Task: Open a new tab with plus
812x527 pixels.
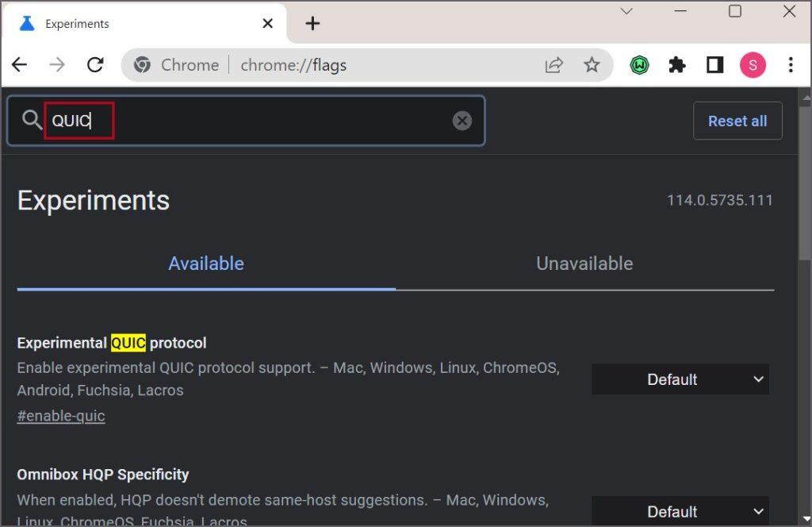Action: click(x=312, y=23)
